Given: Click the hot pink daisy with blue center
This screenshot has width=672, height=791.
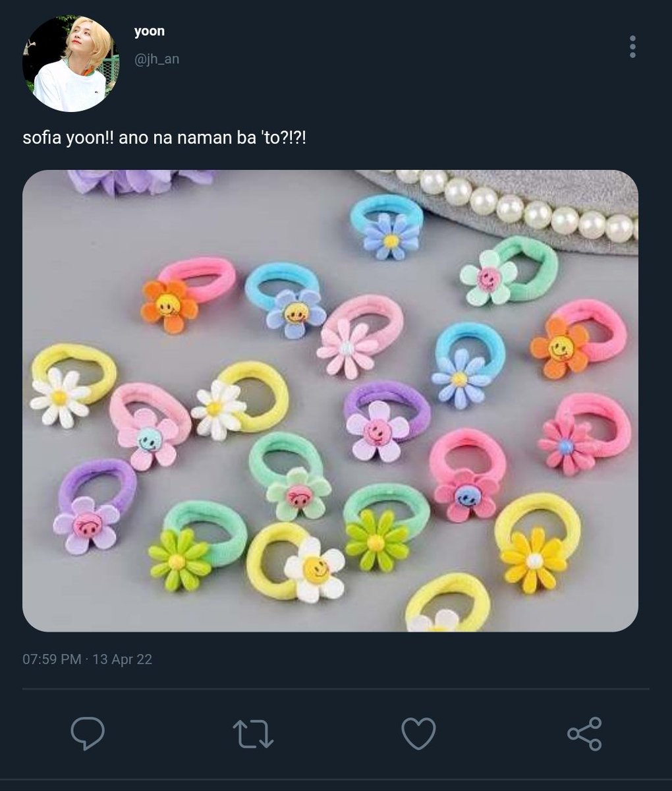Looking at the screenshot, I should [x=567, y=446].
